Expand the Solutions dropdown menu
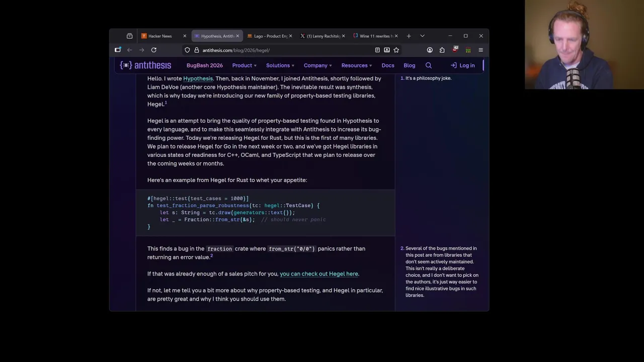The width and height of the screenshot is (644, 362). click(280, 65)
